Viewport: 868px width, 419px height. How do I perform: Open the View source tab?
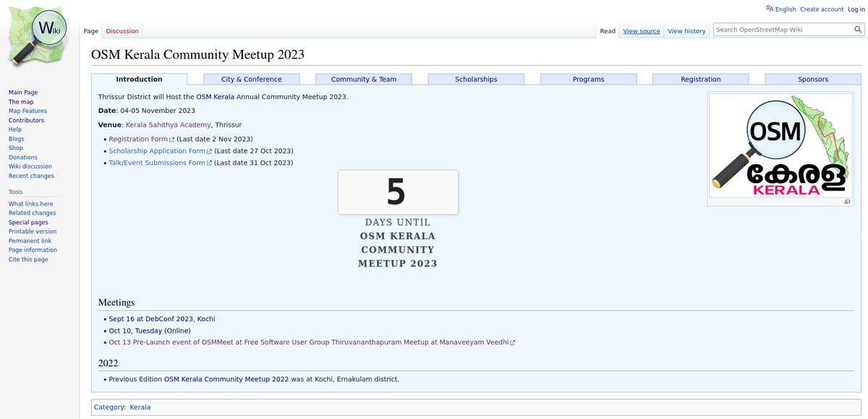coord(642,31)
